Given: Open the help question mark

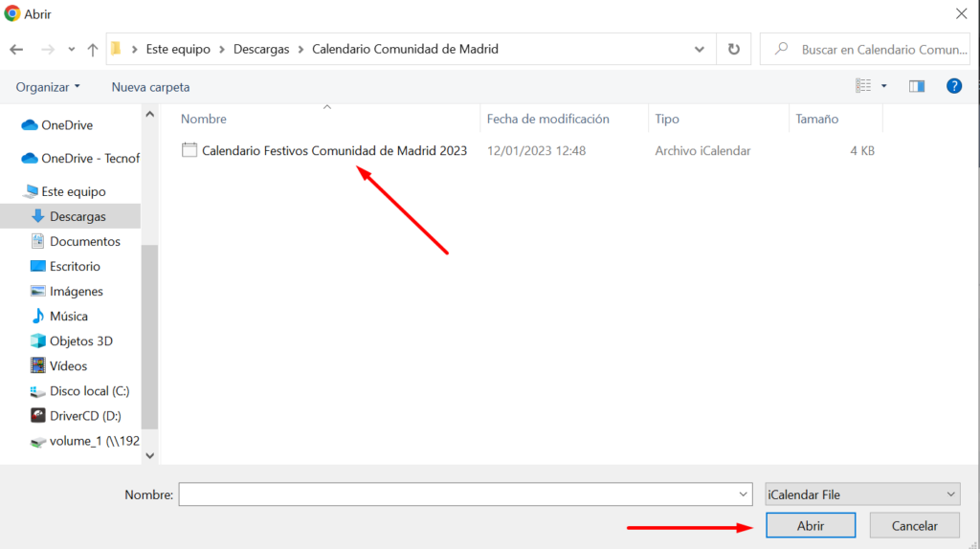Looking at the screenshot, I should 954,86.
